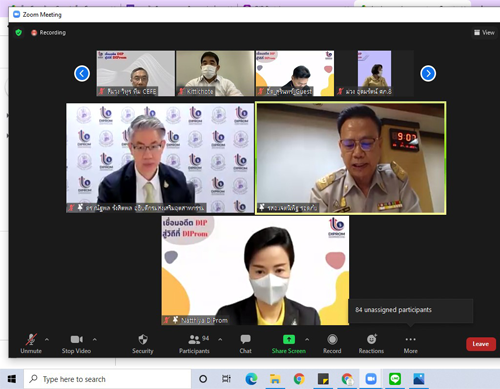Click the green encryption shield icon
This screenshot has width=500, height=389.
click(x=19, y=32)
